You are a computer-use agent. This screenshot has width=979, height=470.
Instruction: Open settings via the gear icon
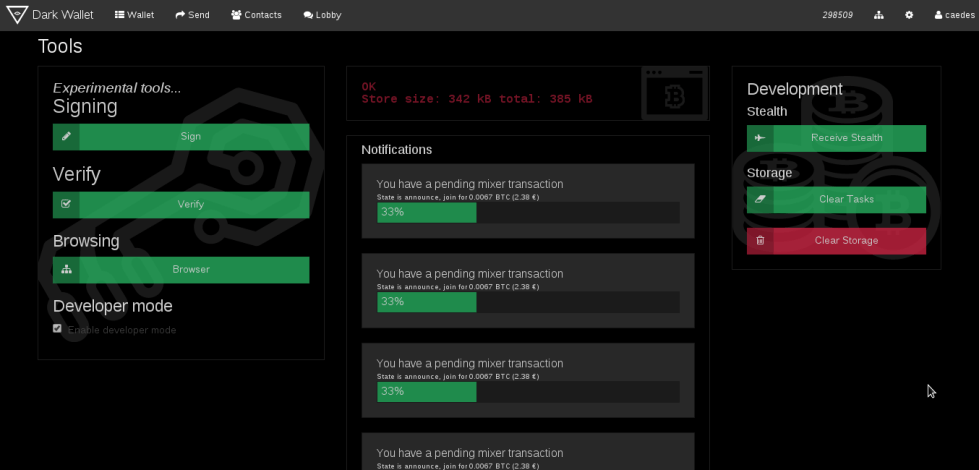(909, 15)
